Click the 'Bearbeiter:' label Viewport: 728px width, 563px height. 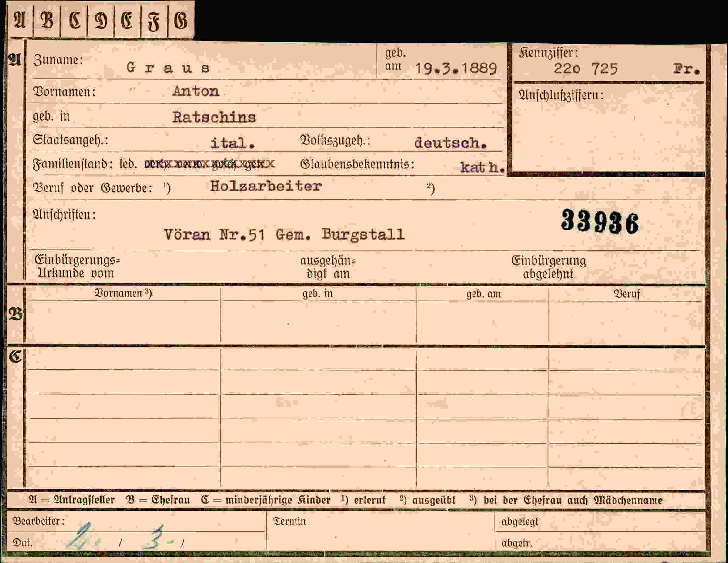(38, 521)
